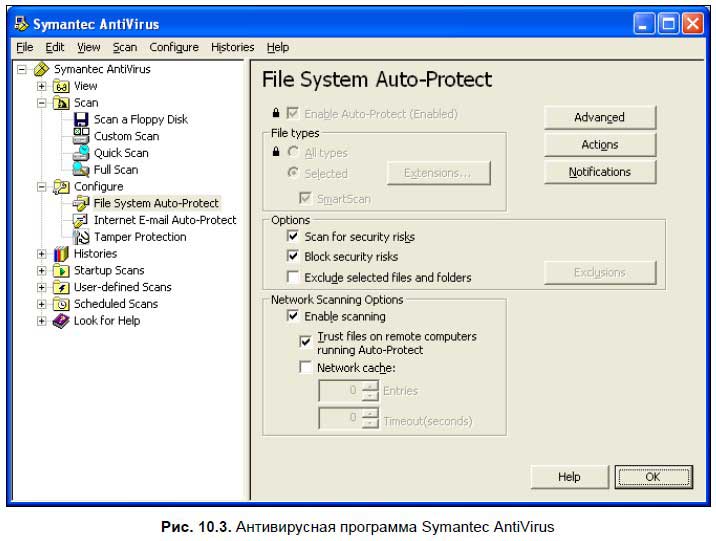This screenshot has width=716, height=541.
Task: Open the Full Scan icon
Action: coord(81,170)
